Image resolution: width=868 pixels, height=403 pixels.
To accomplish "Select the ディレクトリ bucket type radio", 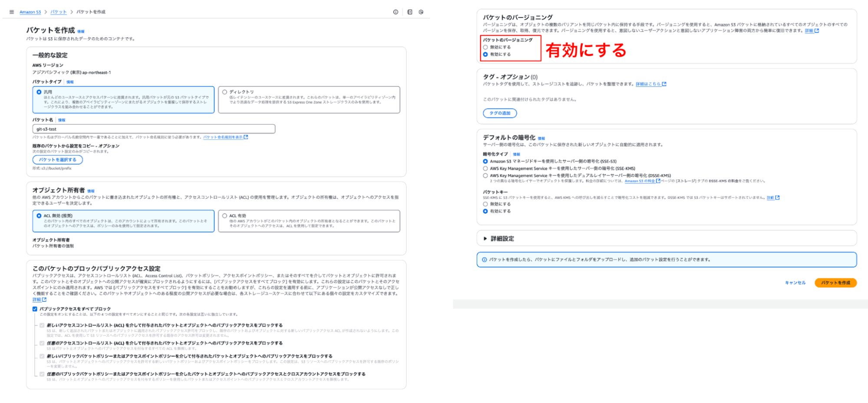I will [x=224, y=92].
